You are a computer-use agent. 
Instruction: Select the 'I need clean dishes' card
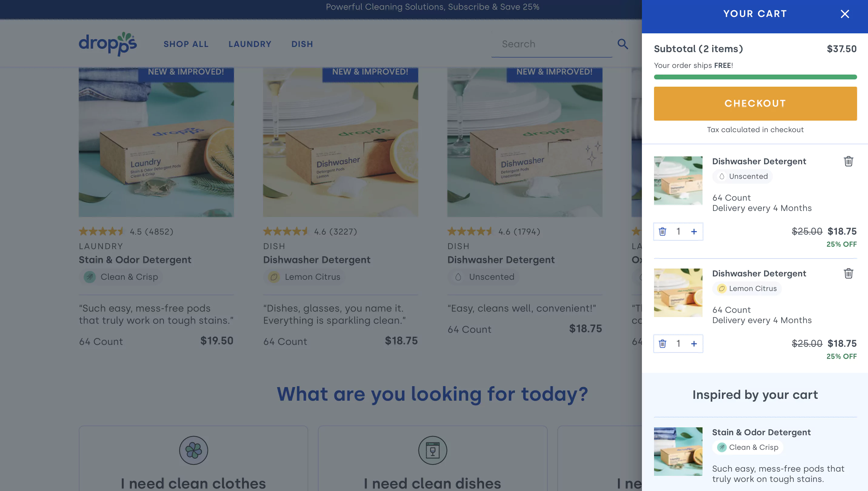(x=433, y=458)
